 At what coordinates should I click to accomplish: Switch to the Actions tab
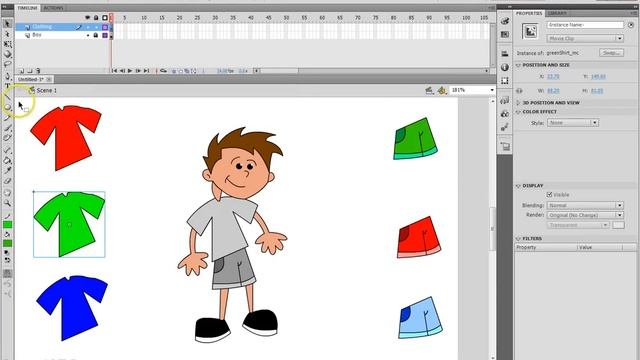(53, 8)
